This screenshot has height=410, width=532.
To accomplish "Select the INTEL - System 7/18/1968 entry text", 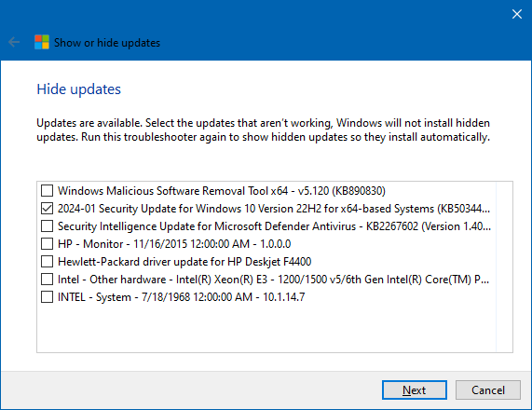I will tap(181, 297).
